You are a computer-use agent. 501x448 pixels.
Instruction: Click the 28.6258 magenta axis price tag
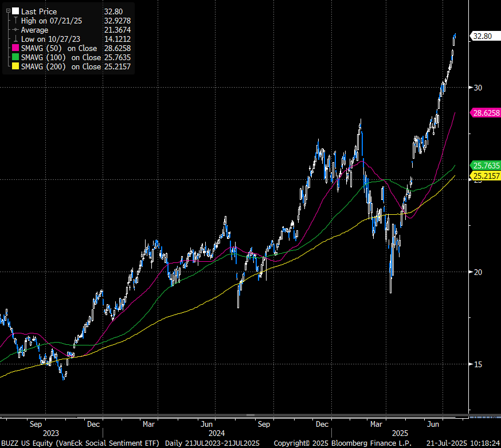point(485,113)
